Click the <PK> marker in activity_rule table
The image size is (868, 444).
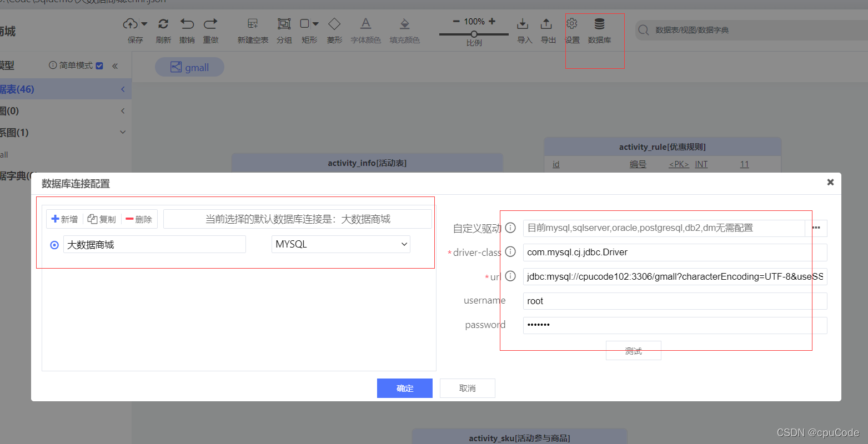[679, 164]
